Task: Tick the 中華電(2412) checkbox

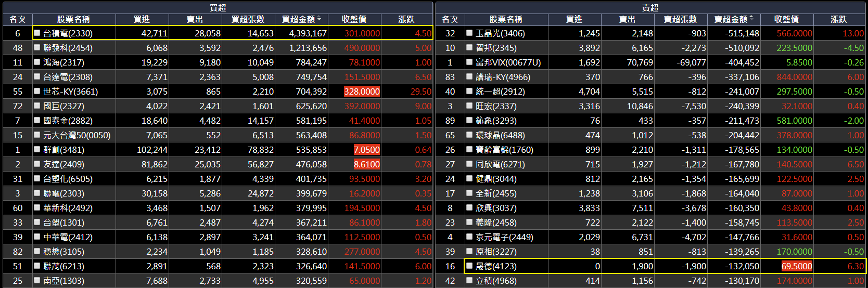Action: click(37, 237)
